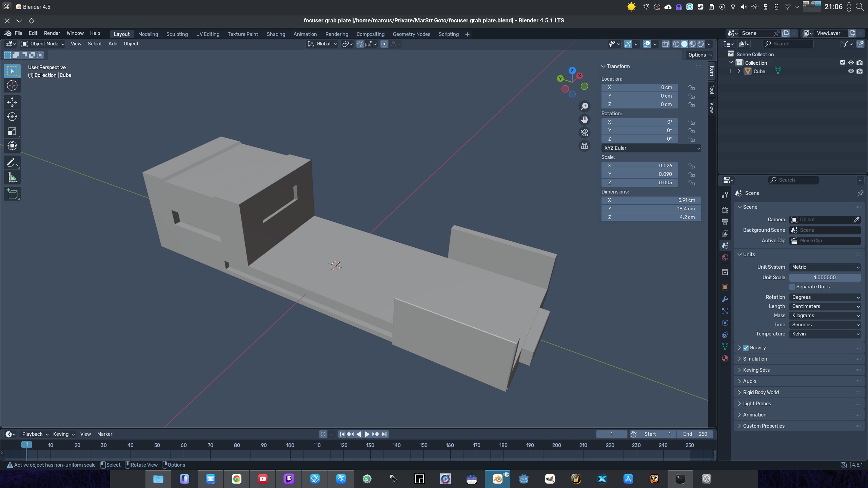Image resolution: width=868 pixels, height=488 pixels.
Task: Open the Length units dropdown
Action: (x=825, y=306)
